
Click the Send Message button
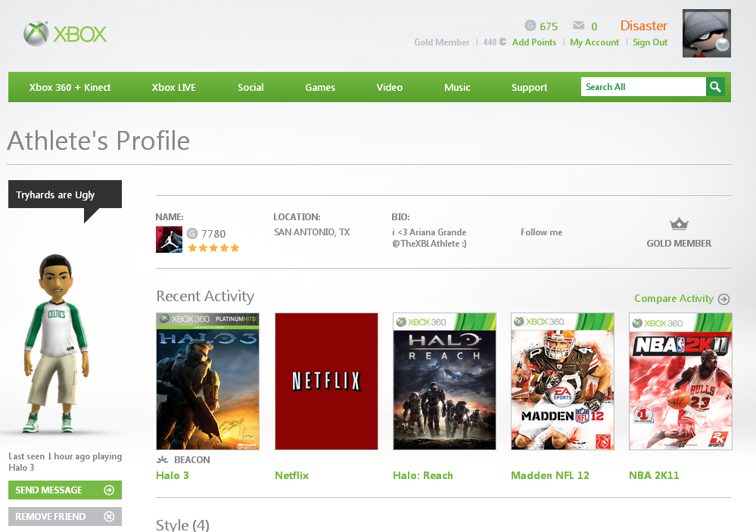(x=65, y=490)
